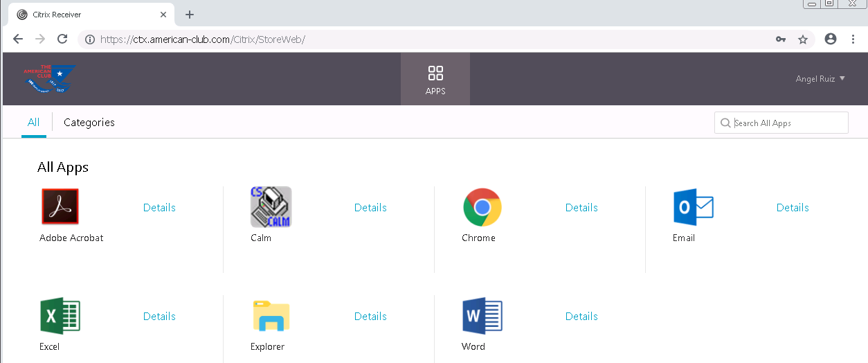Screen dimensions: 868x363
Task: Show Details for Excel
Action: pyautogui.click(x=159, y=316)
